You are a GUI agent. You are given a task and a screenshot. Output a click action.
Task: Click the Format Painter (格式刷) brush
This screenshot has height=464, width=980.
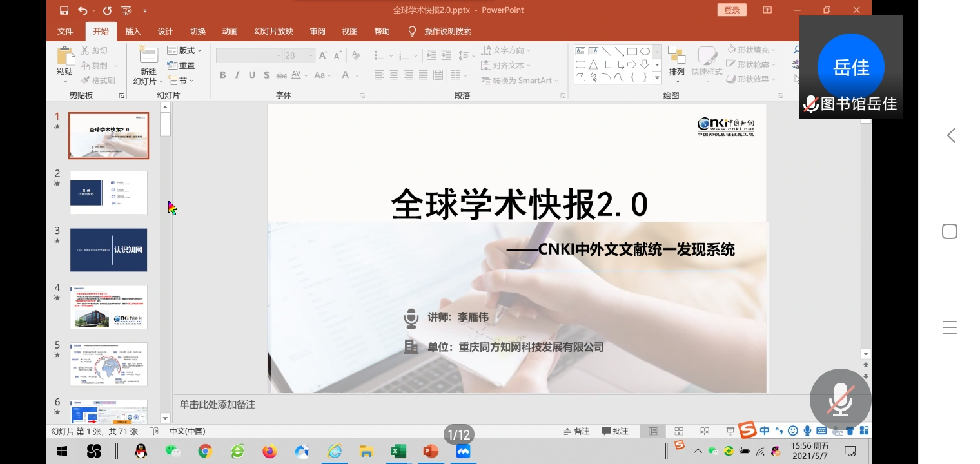coord(98,81)
